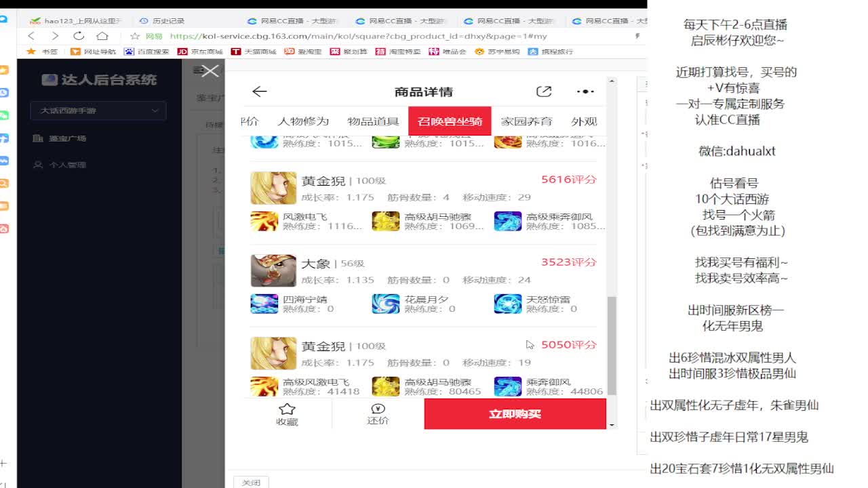Click the 高级胡马驰骤 skill icon with 80465 proficiency
868x488 pixels.
pyautogui.click(x=386, y=386)
